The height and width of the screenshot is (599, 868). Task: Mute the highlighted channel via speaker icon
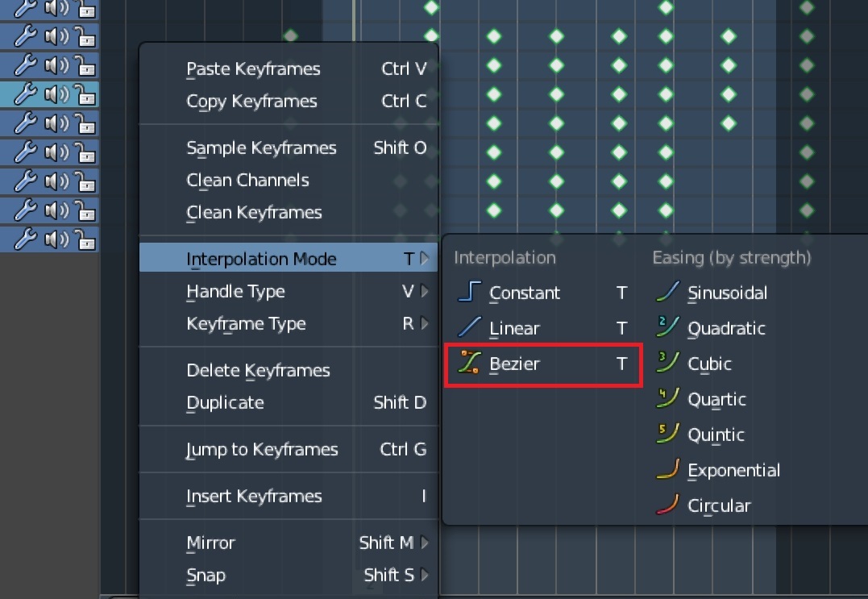[x=56, y=94]
